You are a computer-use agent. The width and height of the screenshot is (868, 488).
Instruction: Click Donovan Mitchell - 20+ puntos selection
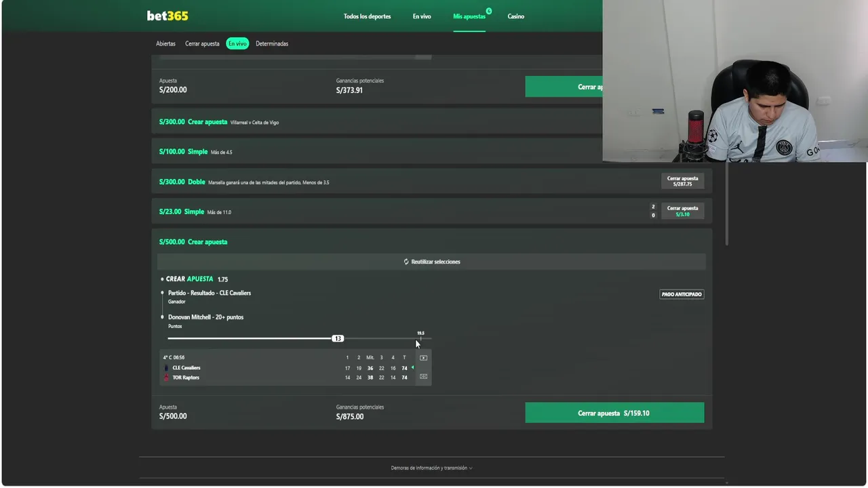pos(205,317)
